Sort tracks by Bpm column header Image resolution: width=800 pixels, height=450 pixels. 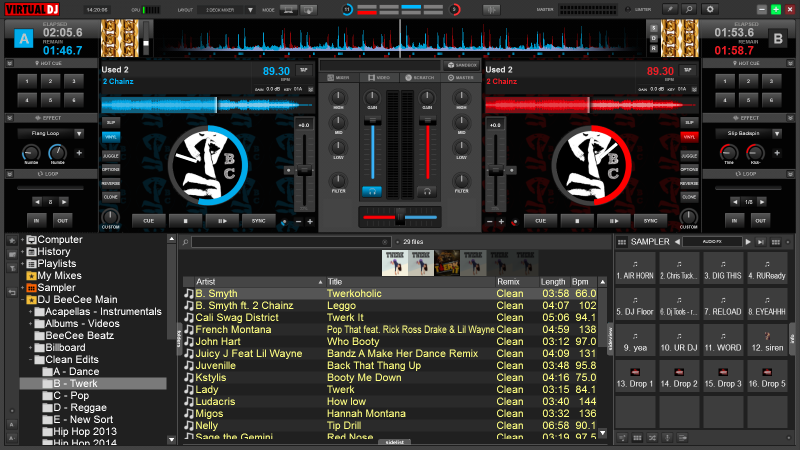[584, 282]
